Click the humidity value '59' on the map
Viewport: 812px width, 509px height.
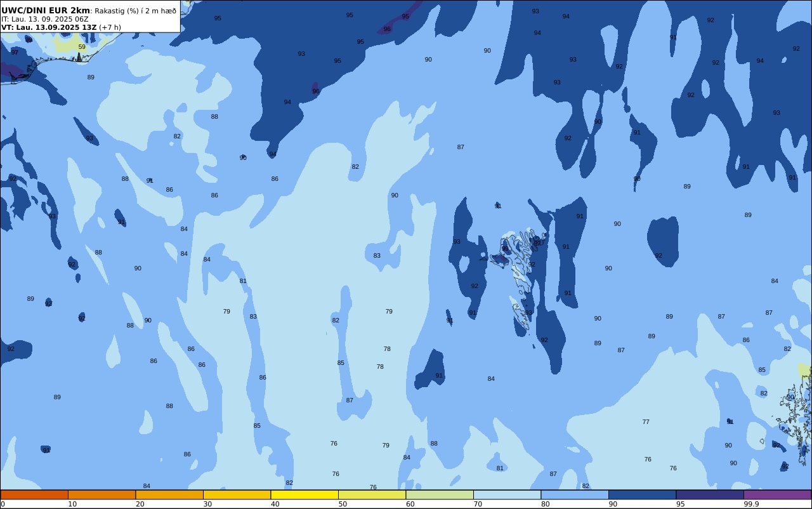[82, 47]
